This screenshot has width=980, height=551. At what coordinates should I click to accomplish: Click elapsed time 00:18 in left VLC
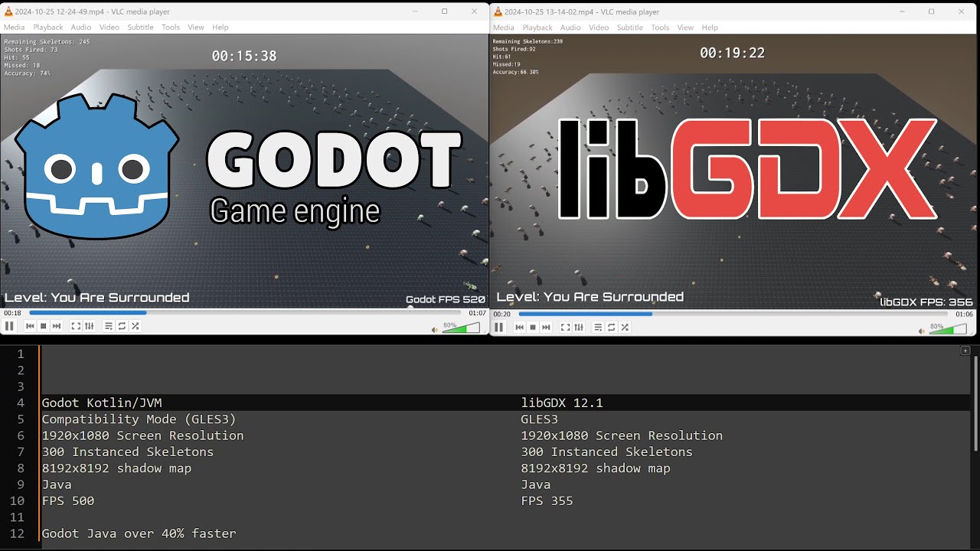tap(12, 313)
